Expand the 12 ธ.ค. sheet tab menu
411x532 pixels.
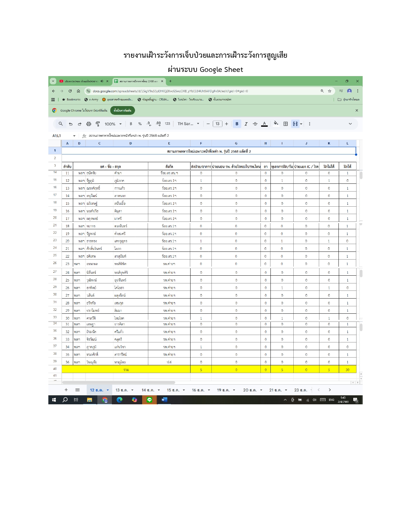coord(108,390)
